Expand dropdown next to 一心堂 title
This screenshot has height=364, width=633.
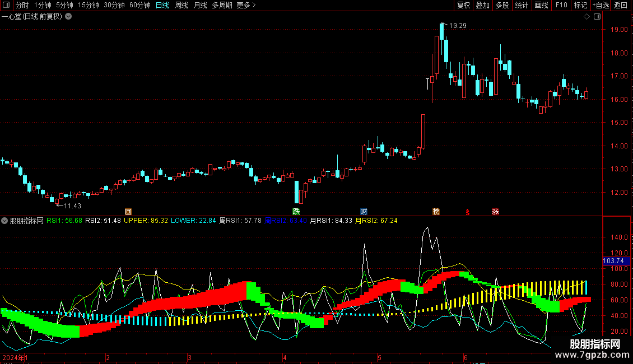pyautogui.click(x=69, y=16)
